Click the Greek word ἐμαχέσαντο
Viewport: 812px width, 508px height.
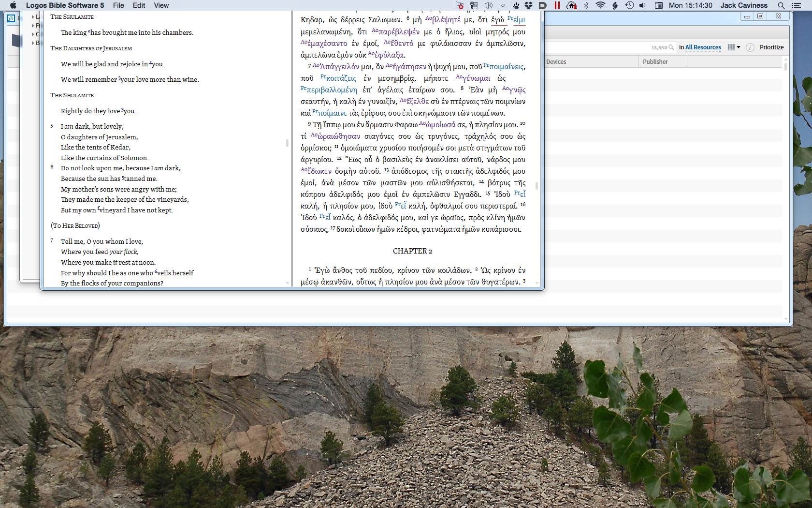coord(327,44)
